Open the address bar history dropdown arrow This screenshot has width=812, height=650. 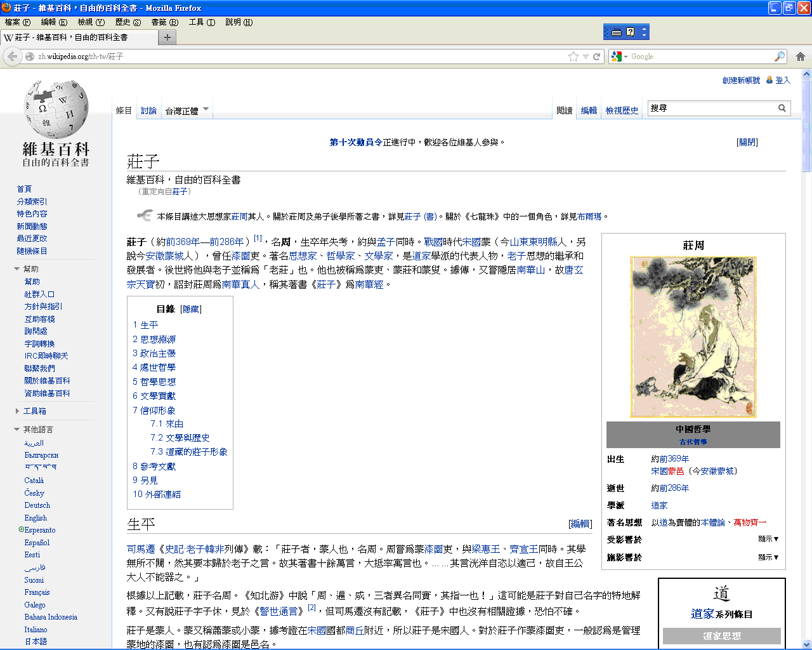[586, 56]
